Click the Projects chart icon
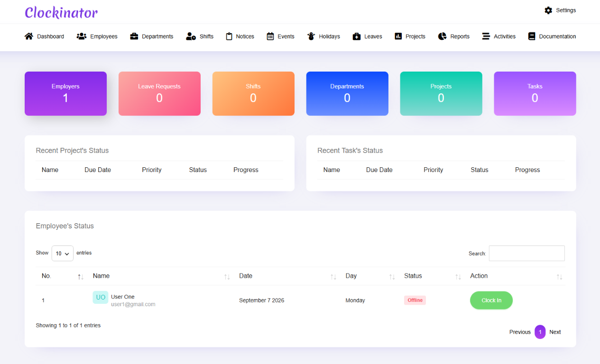Screen dimensions: 600x364 pos(398,36)
